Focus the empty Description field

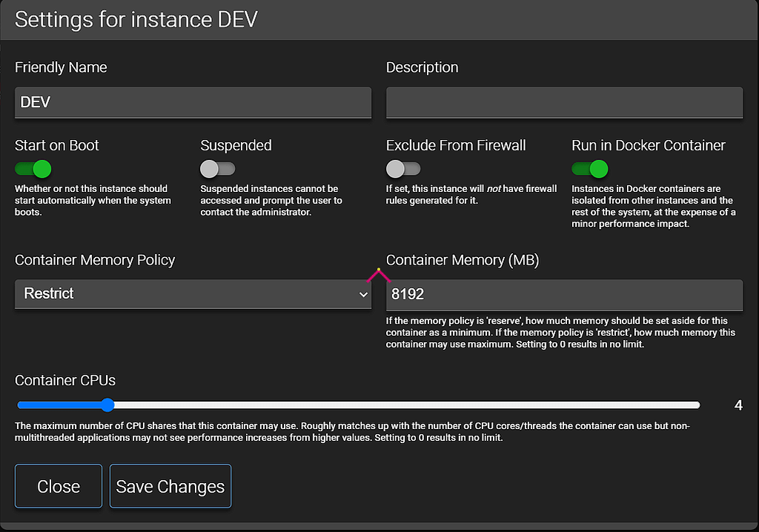tap(564, 102)
